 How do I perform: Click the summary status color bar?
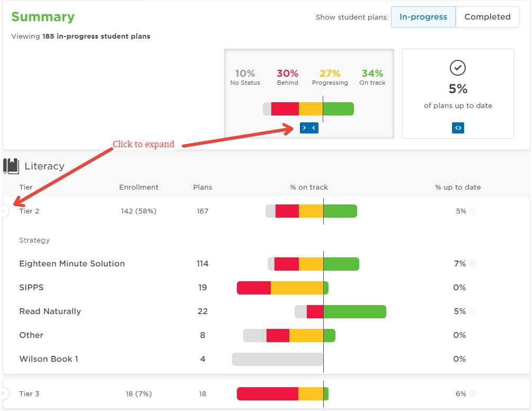(x=308, y=109)
